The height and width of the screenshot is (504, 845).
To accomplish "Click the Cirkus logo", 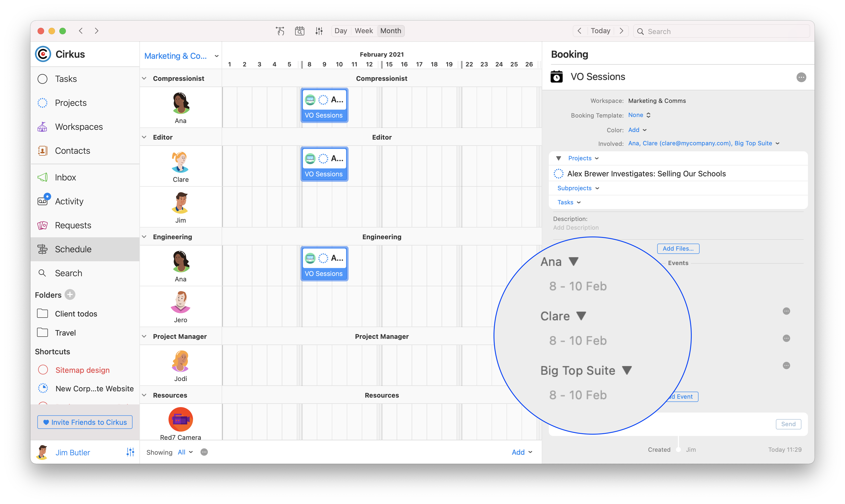I will pos(43,54).
